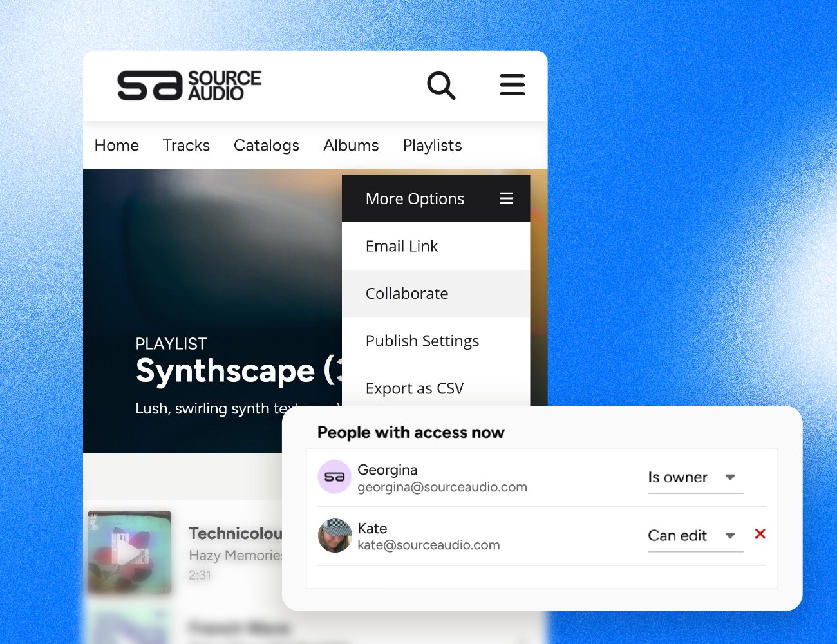Click the PLAYLIST label text

click(x=171, y=344)
